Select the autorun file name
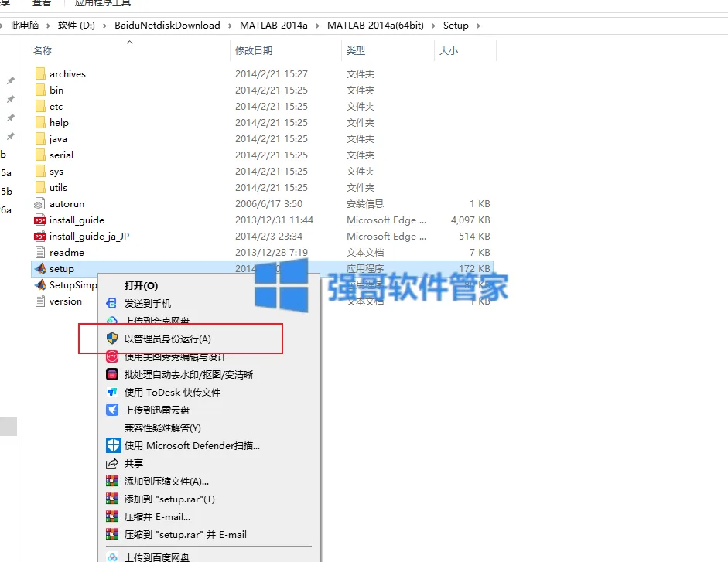Screen dimensions: 728x562 [x=67, y=204]
